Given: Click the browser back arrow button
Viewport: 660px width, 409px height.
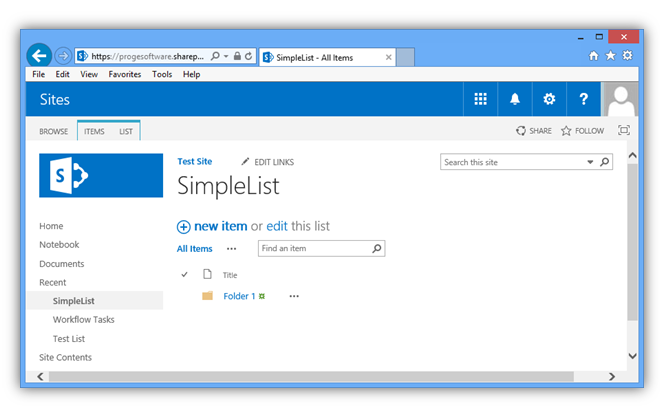Looking at the screenshot, I should coord(39,56).
